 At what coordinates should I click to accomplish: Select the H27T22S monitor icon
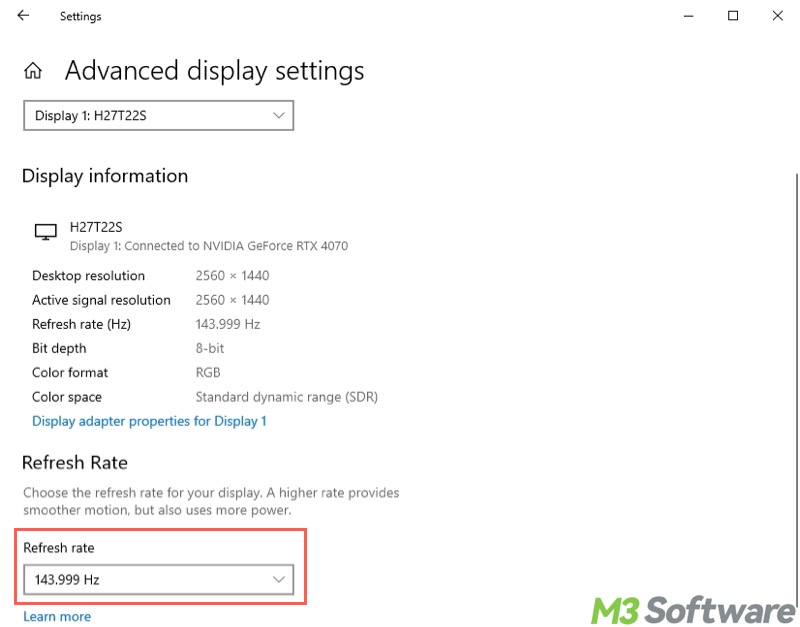(45, 232)
